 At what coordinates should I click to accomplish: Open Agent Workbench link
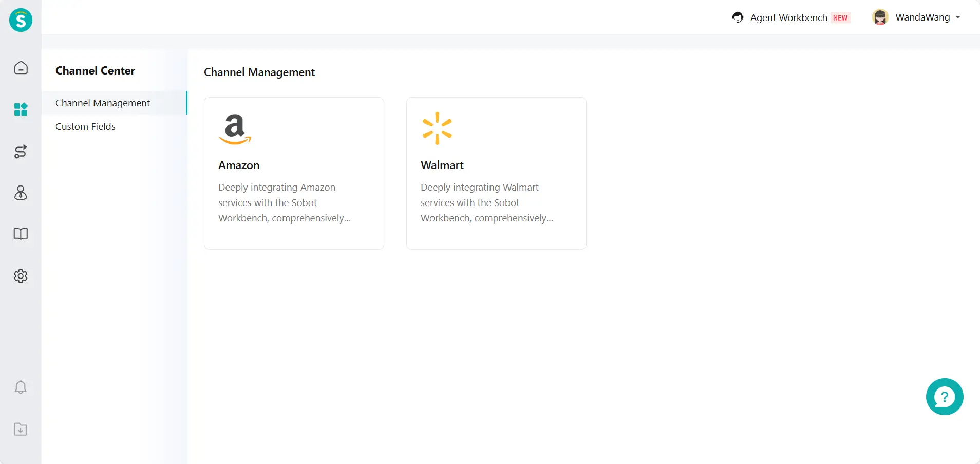click(788, 17)
